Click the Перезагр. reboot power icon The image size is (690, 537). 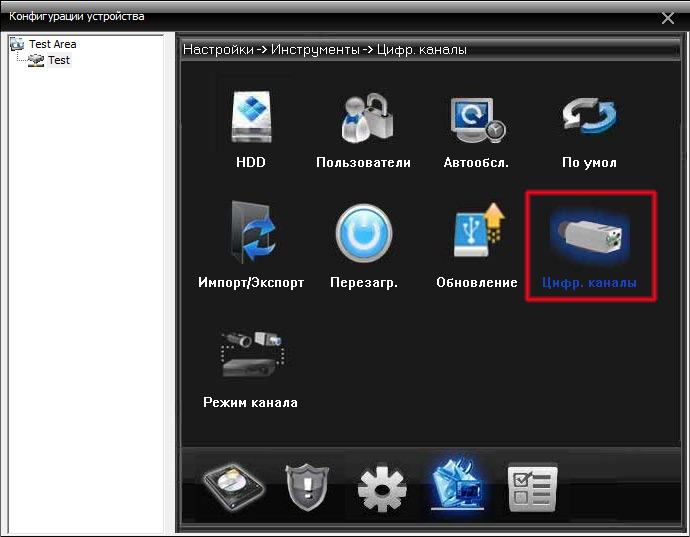(x=364, y=233)
